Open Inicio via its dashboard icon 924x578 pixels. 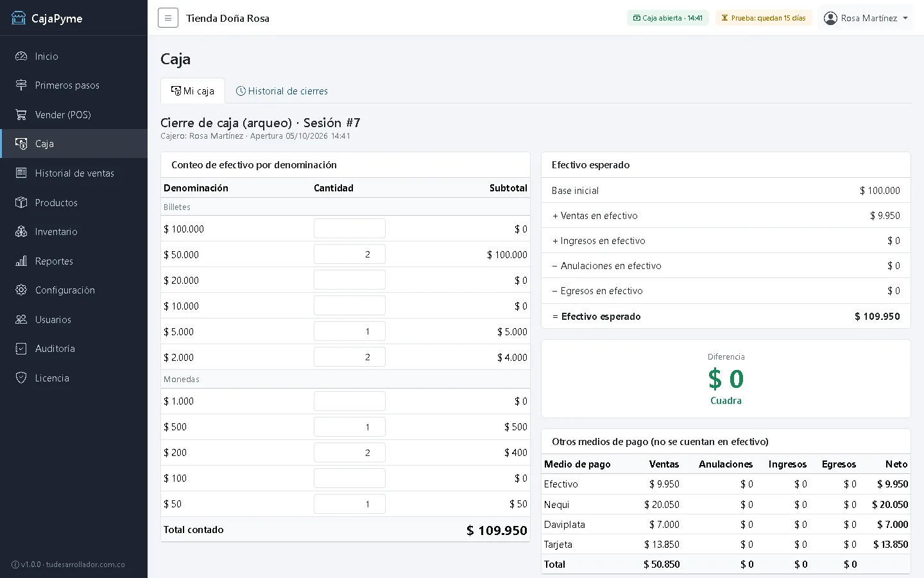coord(21,56)
